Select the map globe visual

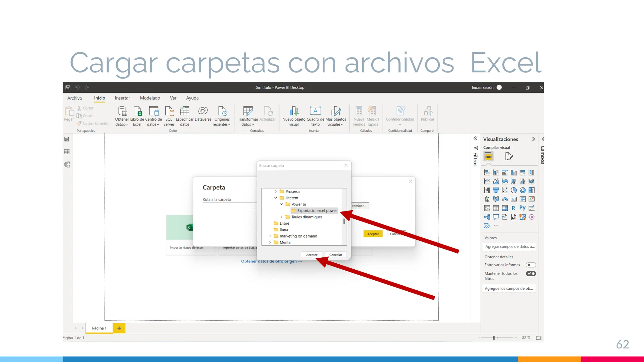(487, 199)
